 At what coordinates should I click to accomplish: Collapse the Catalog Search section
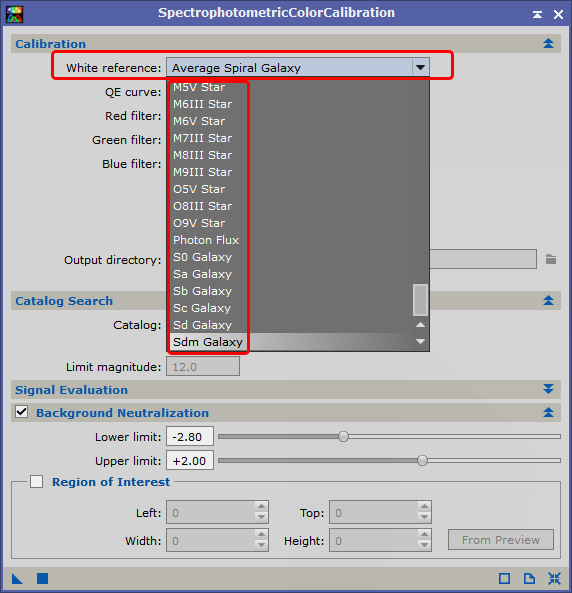[x=548, y=301]
